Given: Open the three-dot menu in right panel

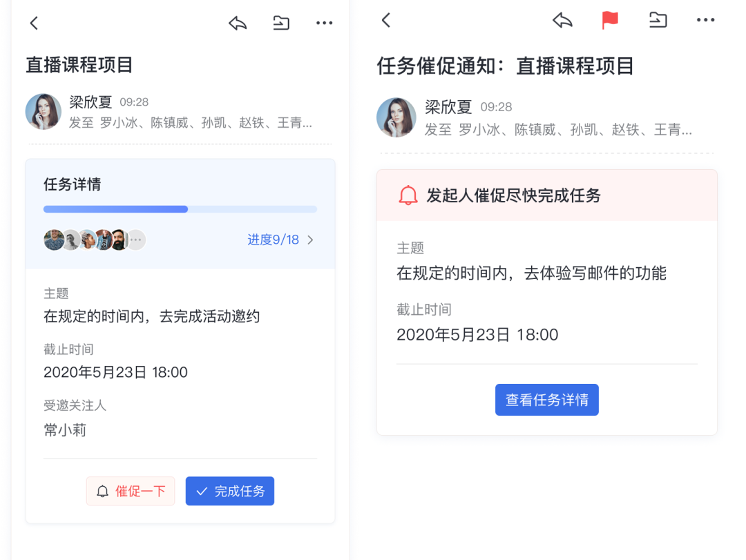Looking at the screenshot, I should (x=705, y=21).
